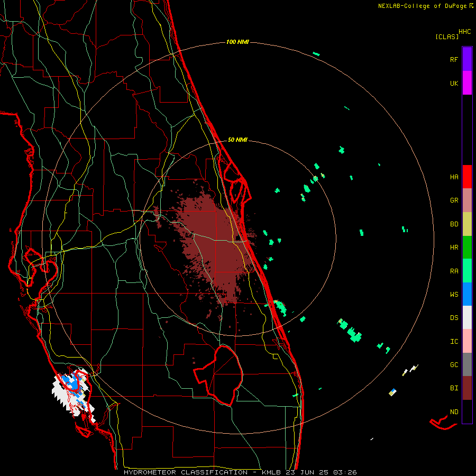Click the HYDROMETEOR CLASSIFICATION caption
Image resolution: width=476 pixels, height=476 pixels.
point(186,472)
